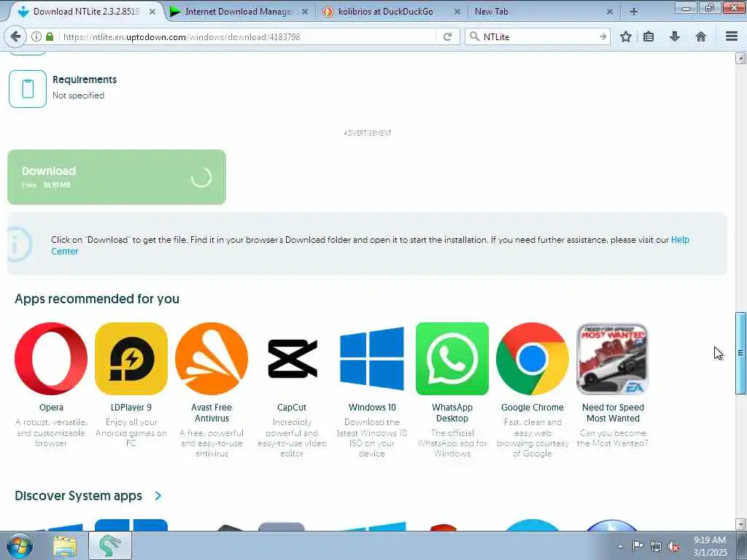Viewport: 747px width, 560px height.
Task: Click the address bar URL field
Action: [x=248, y=36]
